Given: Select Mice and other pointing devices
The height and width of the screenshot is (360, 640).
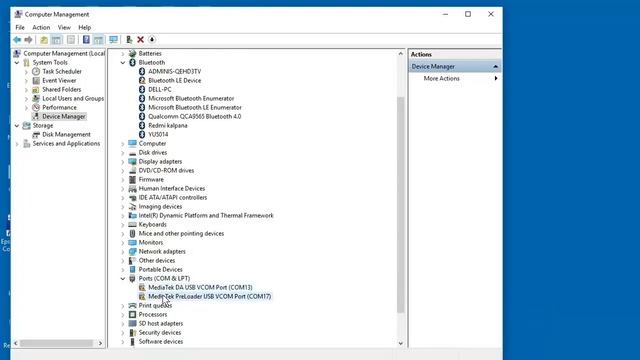Looking at the screenshot, I should tap(181, 233).
